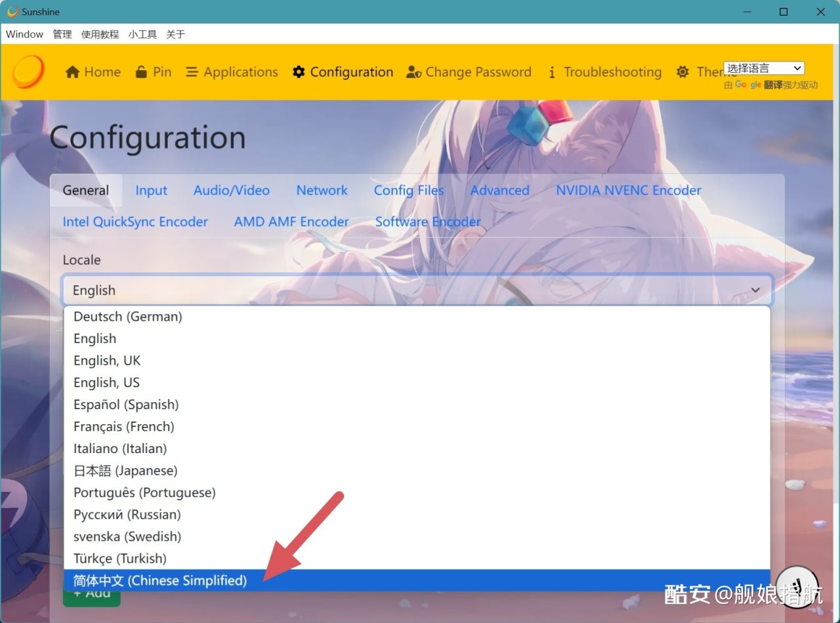Open the 选择语言 translate dropdown
Viewport: 840px width, 623px height.
pos(764,68)
